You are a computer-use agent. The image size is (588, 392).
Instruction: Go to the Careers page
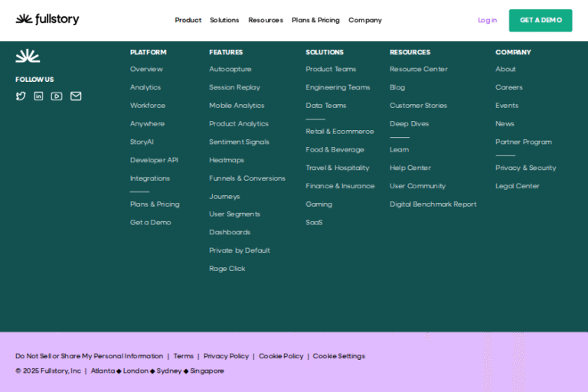point(508,88)
